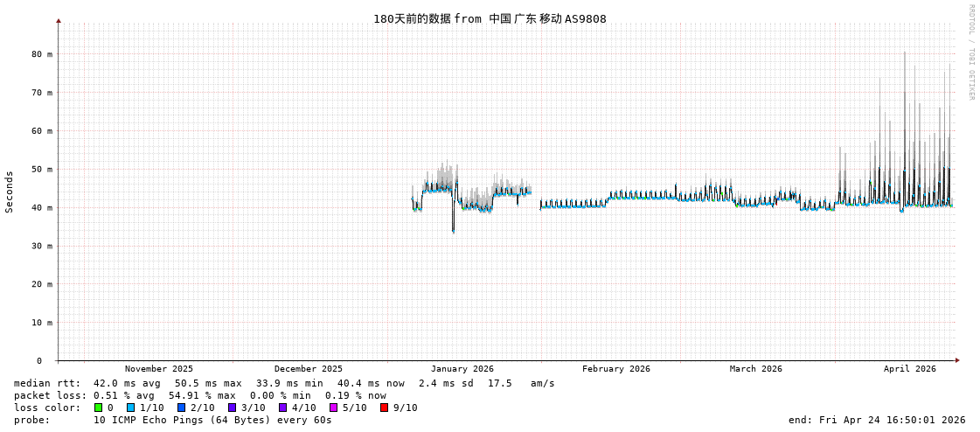Click the March 2026 axis label
This screenshot has width=980, height=432.
(x=756, y=369)
